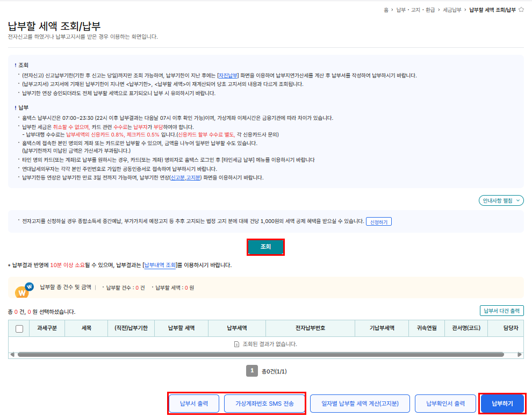Click the 납부할 총 건수 및 금액 label

[66, 287]
